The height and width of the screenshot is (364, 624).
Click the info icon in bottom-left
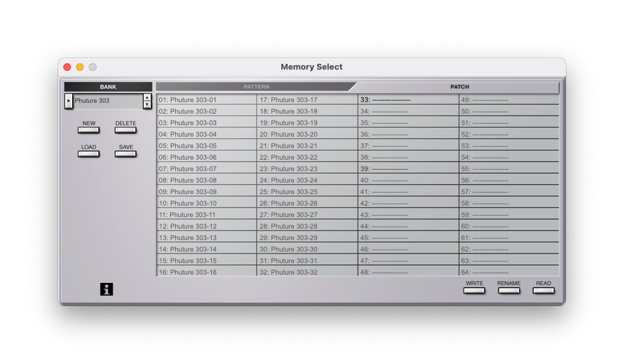(106, 289)
